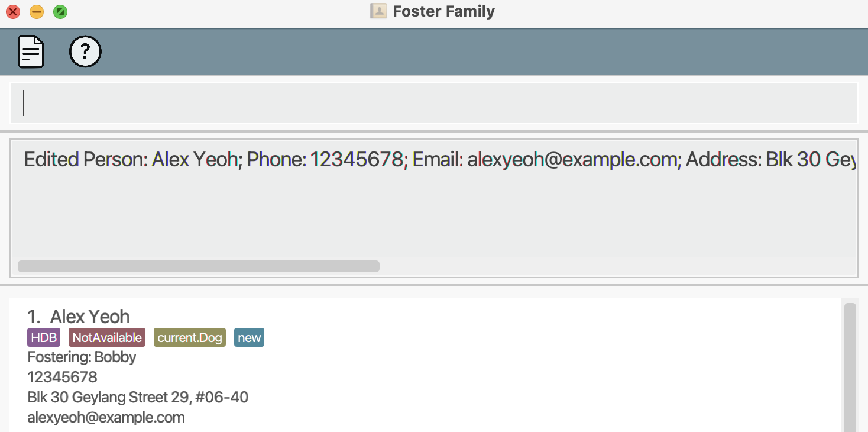This screenshot has height=432, width=868.
Task: Click the Foster Family window title text
Action: (443, 11)
